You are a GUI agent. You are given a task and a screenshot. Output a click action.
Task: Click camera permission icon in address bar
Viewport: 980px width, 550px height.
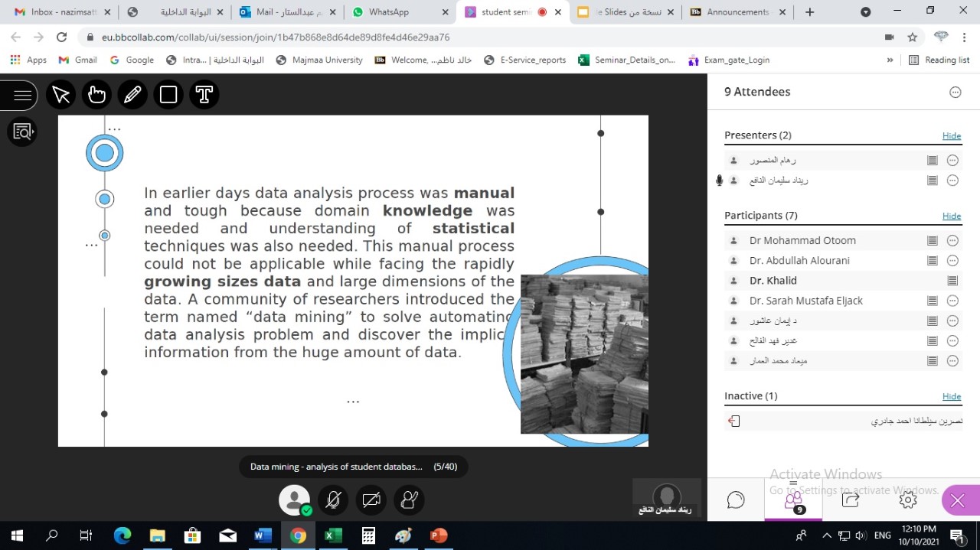coord(889,37)
